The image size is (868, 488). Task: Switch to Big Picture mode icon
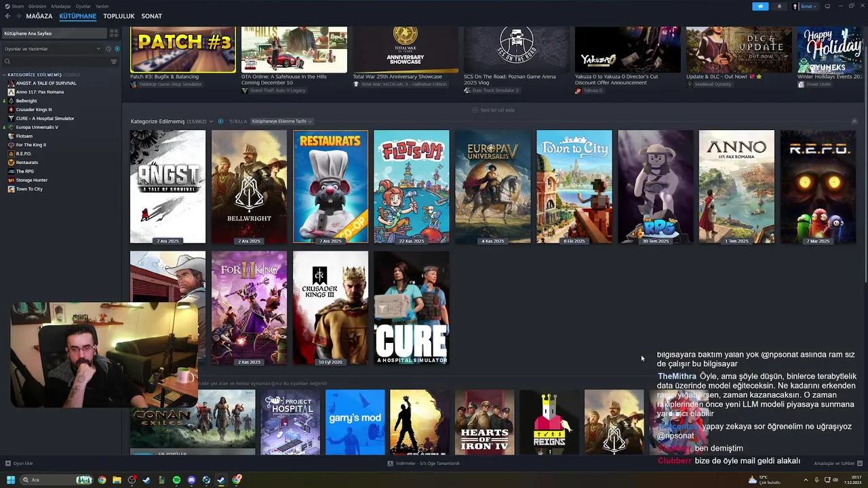pyautogui.click(x=827, y=6)
